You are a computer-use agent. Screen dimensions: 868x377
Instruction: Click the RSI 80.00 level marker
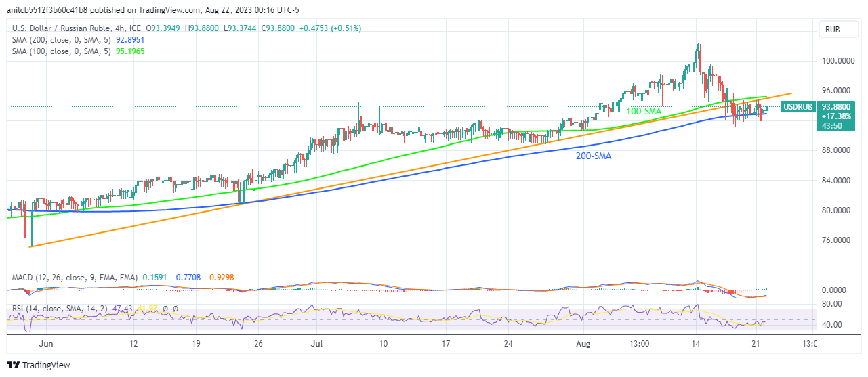tap(832, 303)
